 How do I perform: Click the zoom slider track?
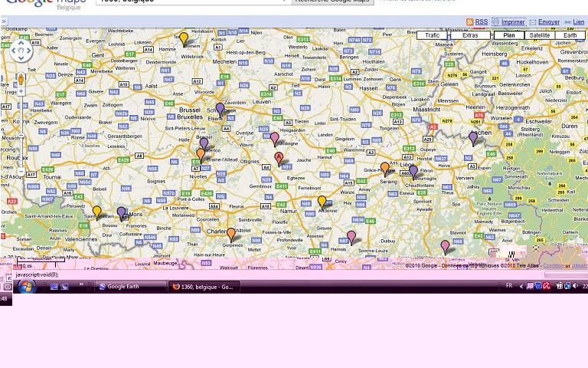21,131
